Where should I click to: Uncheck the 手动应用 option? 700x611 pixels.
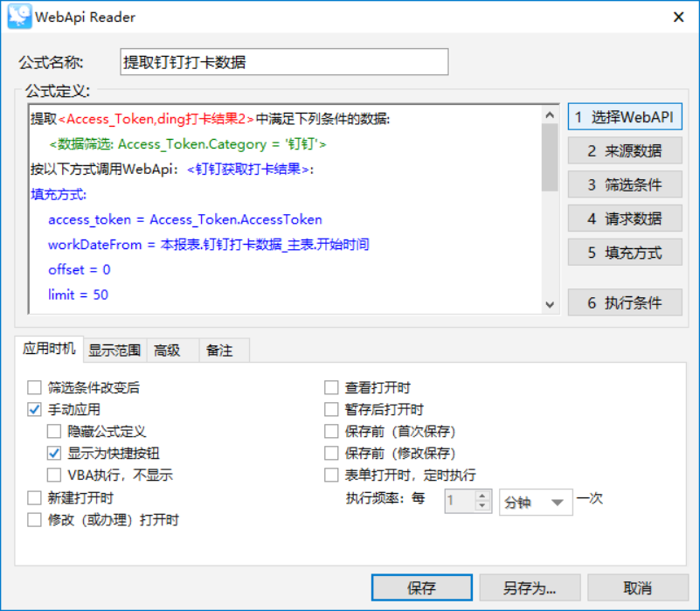coord(34,409)
